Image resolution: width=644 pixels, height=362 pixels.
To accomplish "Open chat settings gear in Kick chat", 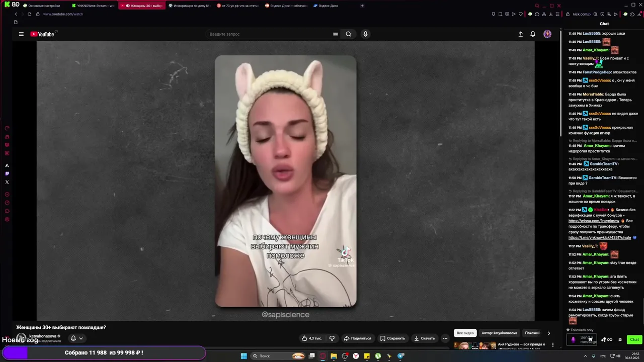I will point(620,339).
